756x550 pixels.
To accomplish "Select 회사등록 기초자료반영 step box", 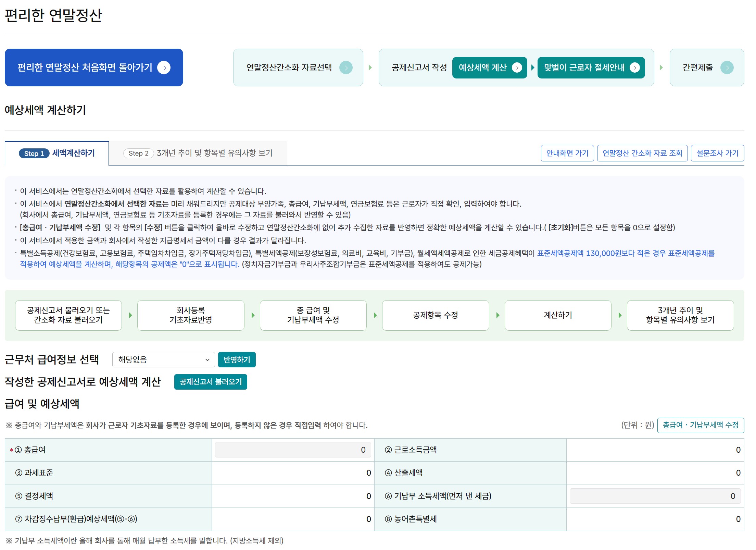I will click(x=191, y=315).
